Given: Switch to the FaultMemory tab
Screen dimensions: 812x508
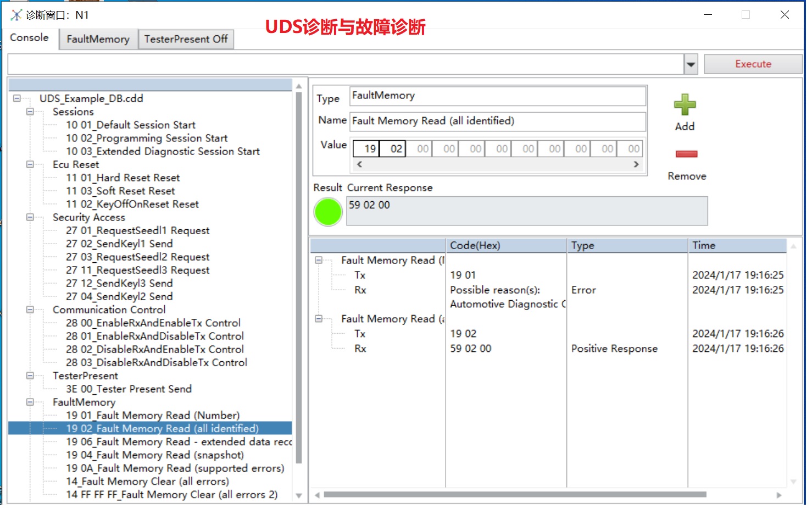Looking at the screenshot, I should [98, 39].
